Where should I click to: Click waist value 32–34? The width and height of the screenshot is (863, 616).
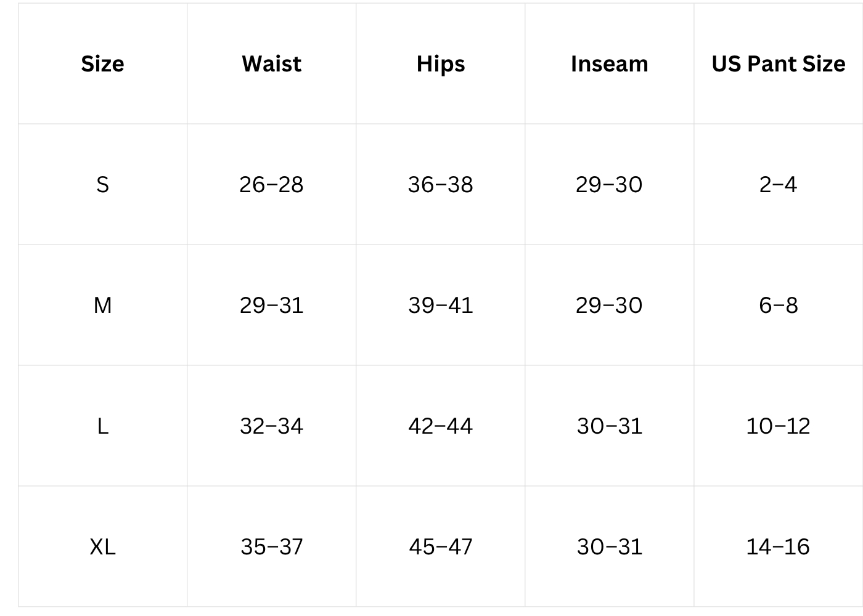point(271,426)
